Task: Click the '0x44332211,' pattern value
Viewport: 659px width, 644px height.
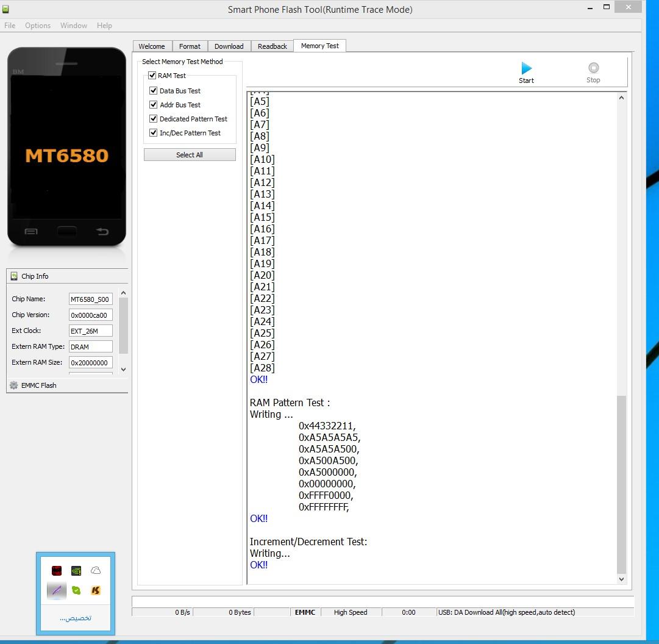Action: [327, 426]
